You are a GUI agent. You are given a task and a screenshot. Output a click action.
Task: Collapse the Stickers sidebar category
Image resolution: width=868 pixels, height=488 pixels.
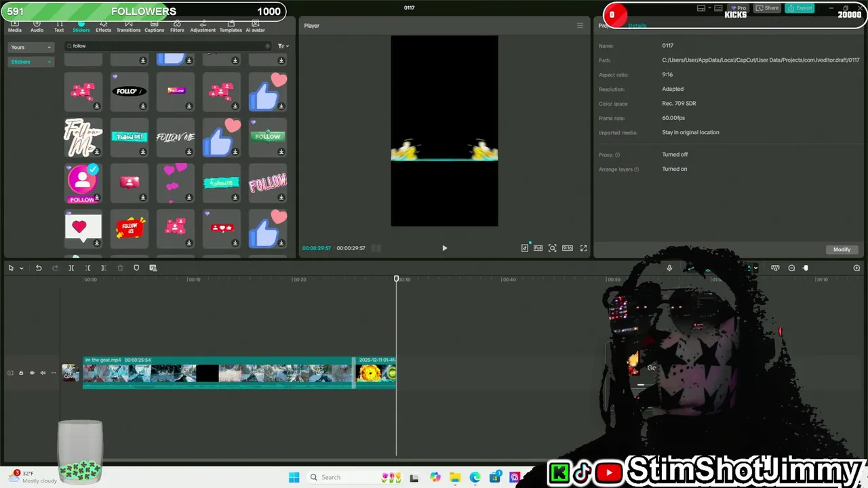[x=31, y=62]
